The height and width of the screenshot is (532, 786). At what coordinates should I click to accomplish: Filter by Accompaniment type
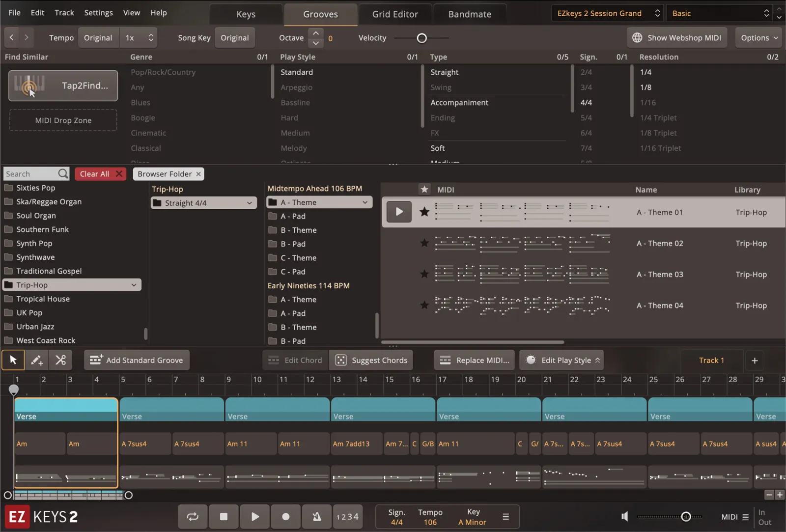(x=459, y=103)
